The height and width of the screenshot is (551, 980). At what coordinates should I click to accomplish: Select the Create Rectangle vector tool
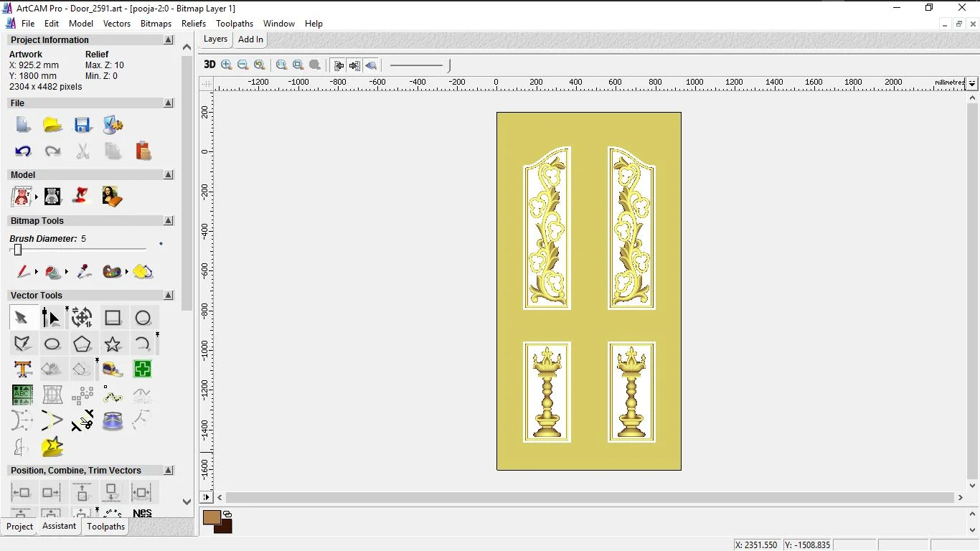(x=113, y=318)
